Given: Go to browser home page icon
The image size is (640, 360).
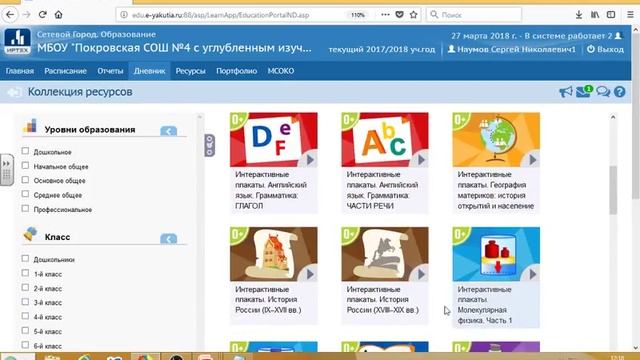Looking at the screenshot, I should click(x=58, y=15).
